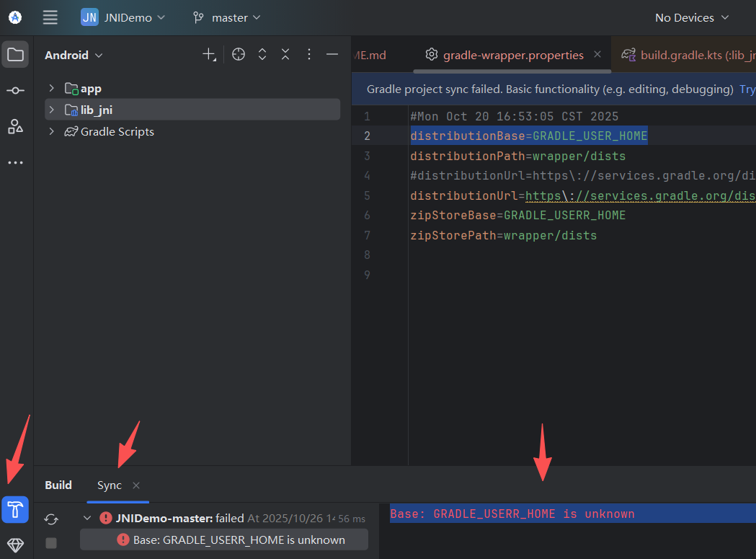Close the gradle-wrapper.properties tab
756x559 pixels.
pyautogui.click(x=597, y=54)
